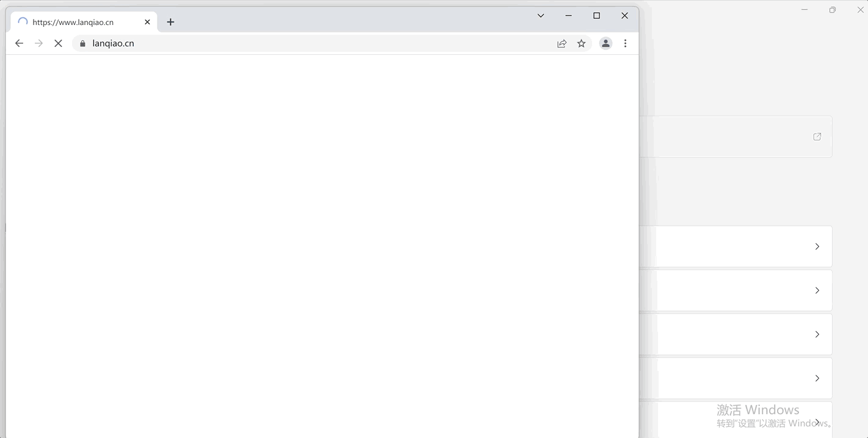Bookmark this page with the star icon
Image resolution: width=868 pixels, height=438 pixels.
click(x=581, y=43)
